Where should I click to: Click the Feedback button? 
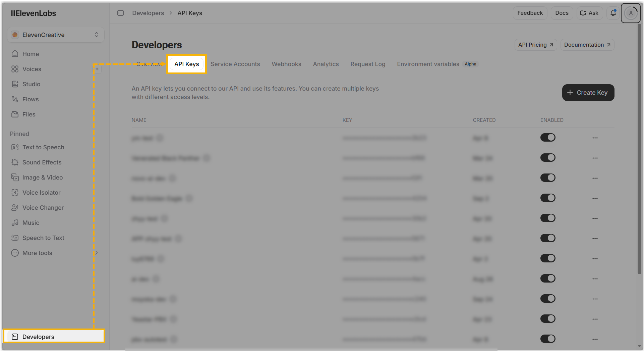point(530,13)
